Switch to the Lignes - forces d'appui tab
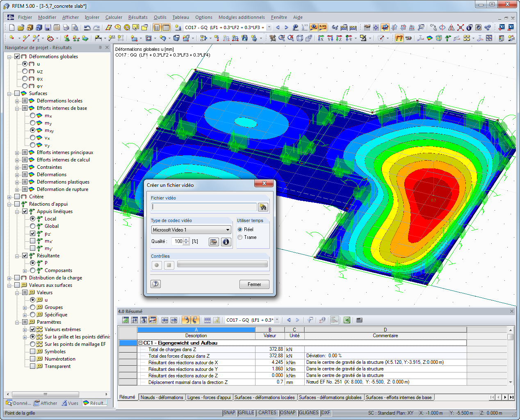Viewport: 520px width, 420px height. tap(209, 397)
